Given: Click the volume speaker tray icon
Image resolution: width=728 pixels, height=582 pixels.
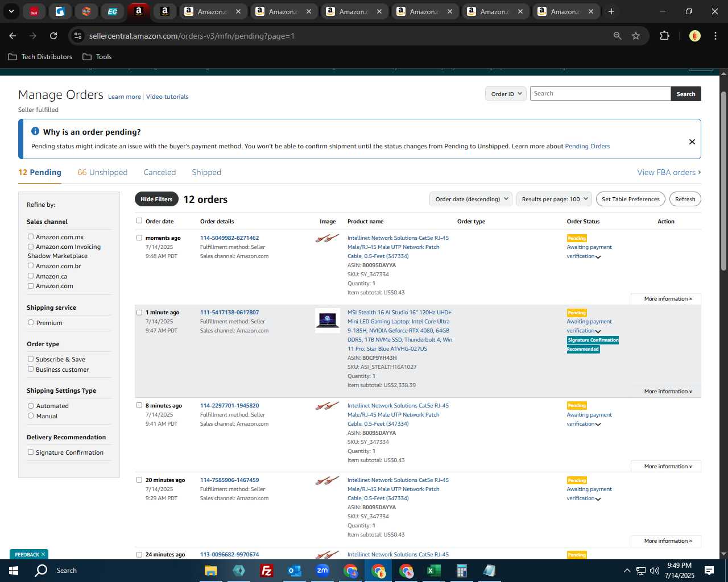Looking at the screenshot, I should click(655, 571).
